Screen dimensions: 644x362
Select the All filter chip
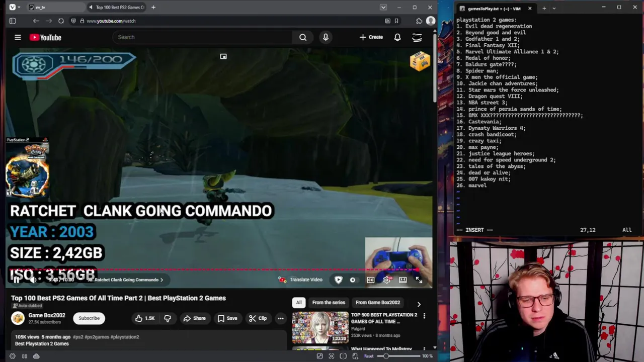pyautogui.click(x=299, y=302)
